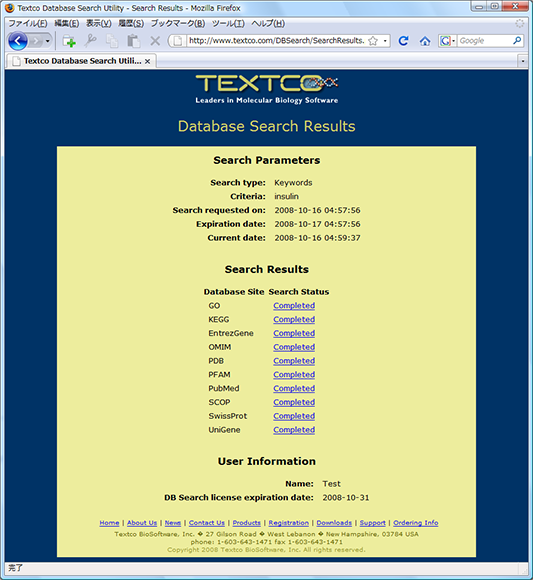Open the ブックマーク(B) menu
Image resolution: width=533 pixels, height=580 pixels.
pos(178,23)
